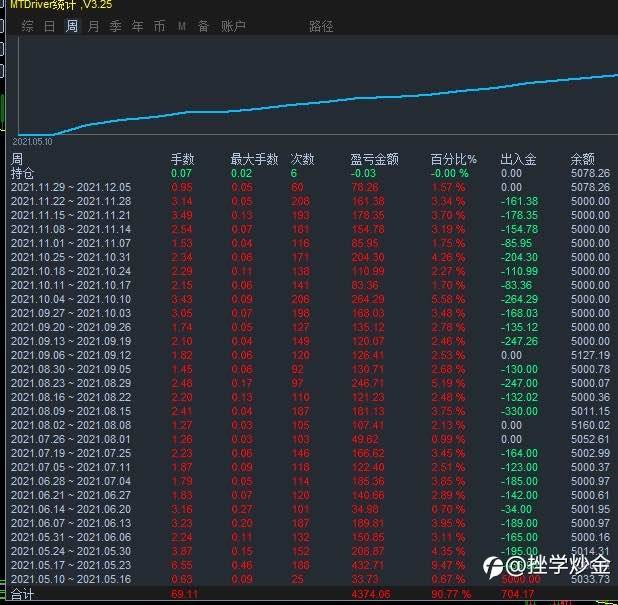The height and width of the screenshot is (605, 618).
Task: Open the 备 notes tab
Action: (x=203, y=26)
